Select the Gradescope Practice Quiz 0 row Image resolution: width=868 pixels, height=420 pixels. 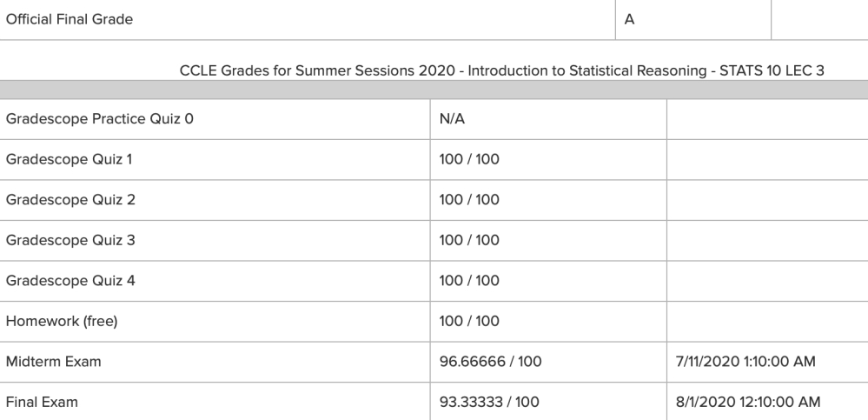[x=434, y=119]
